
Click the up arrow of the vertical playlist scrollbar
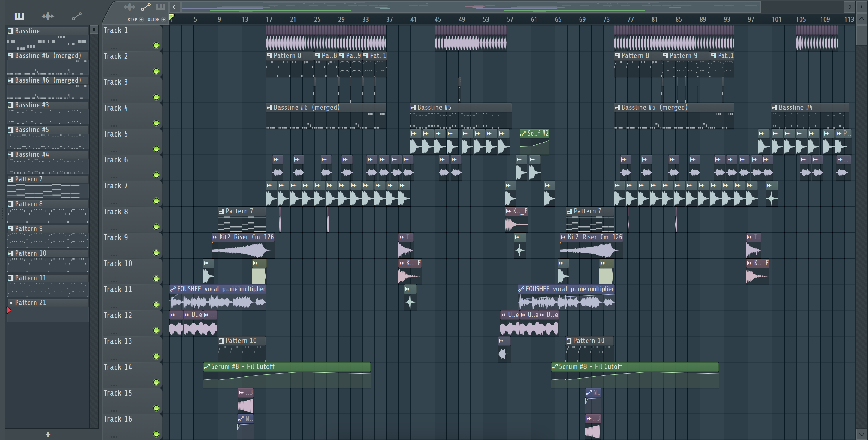pyautogui.click(x=862, y=19)
